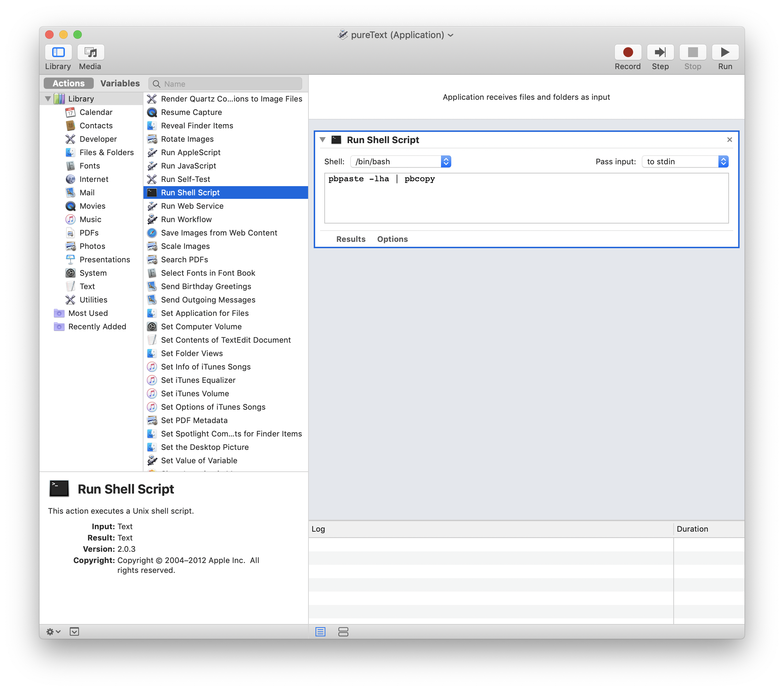Click the terminal icon in the Run Shell Script header

click(x=336, y=140)
